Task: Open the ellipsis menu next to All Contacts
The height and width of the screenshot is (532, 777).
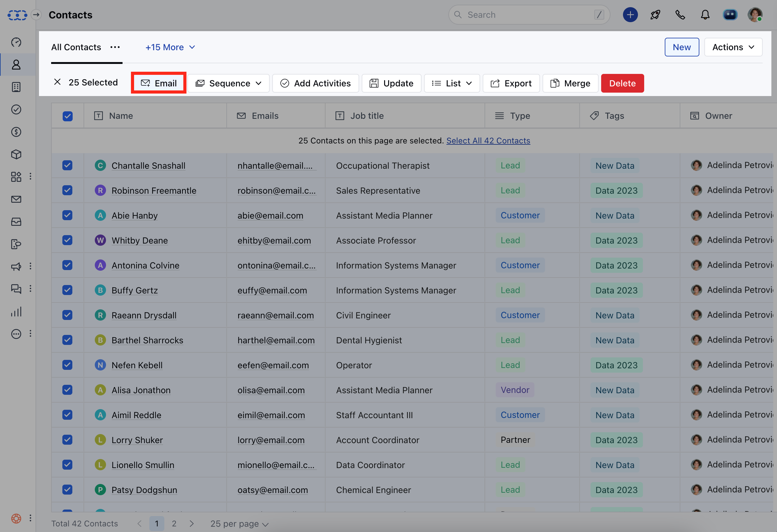Action: [115, 47]
